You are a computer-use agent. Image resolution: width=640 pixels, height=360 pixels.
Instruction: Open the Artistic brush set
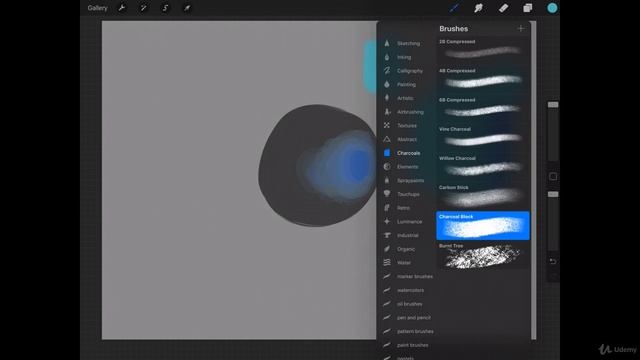[x=406, y=98]
